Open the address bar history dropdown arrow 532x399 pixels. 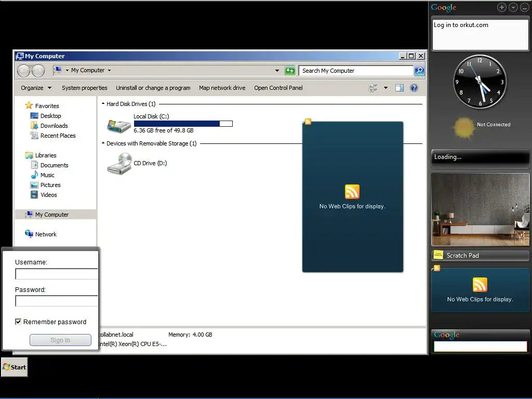point(277,71)
